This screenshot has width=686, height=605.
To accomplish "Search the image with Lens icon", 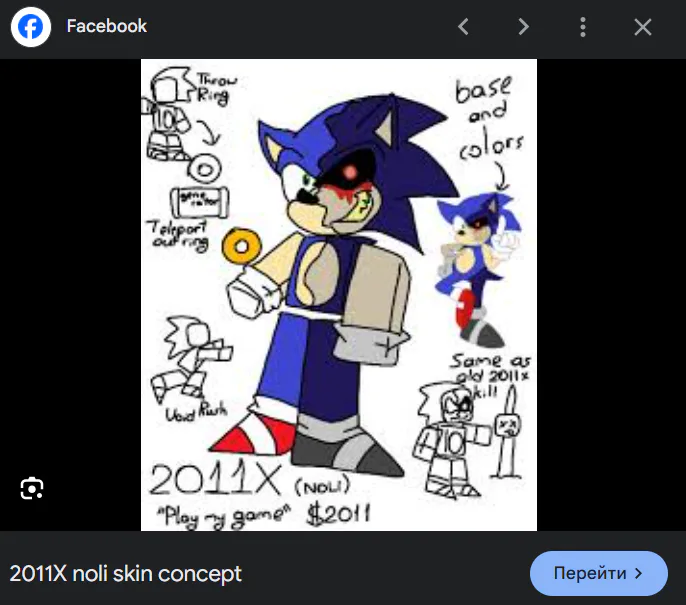I will point(32,488).
